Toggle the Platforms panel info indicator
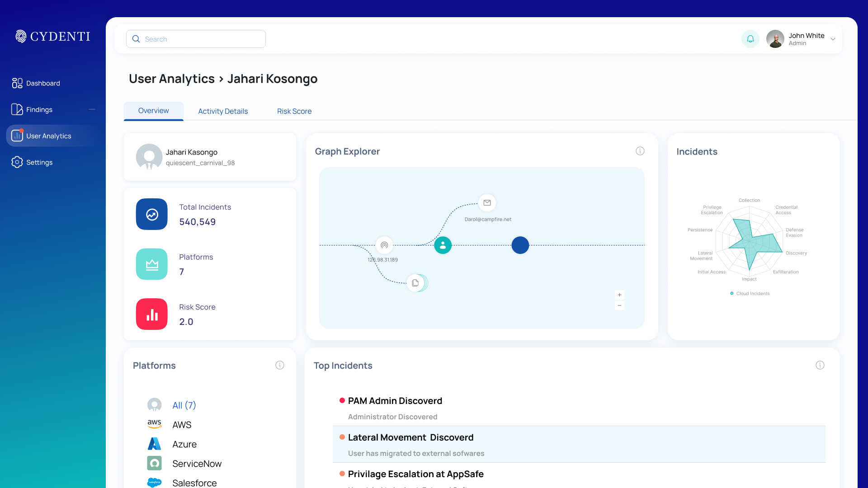Viewport: 868px width, 488px height. coord(280,365)
